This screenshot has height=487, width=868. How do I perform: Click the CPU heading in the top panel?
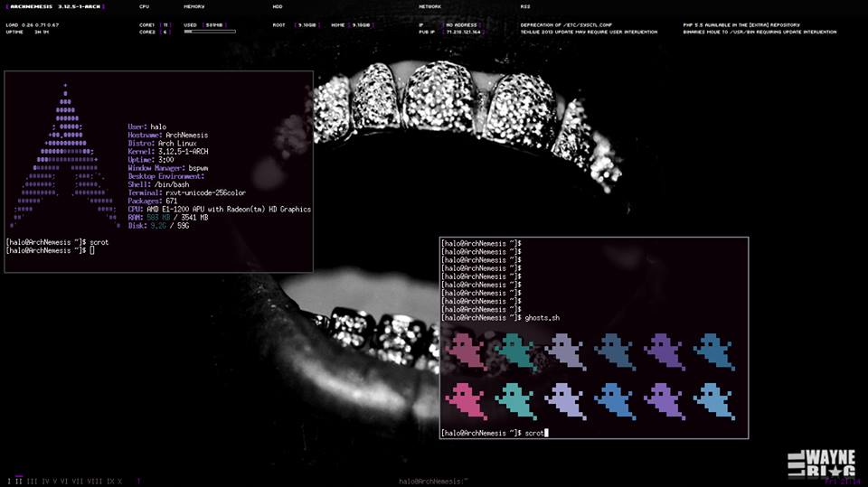click(144, 6)
